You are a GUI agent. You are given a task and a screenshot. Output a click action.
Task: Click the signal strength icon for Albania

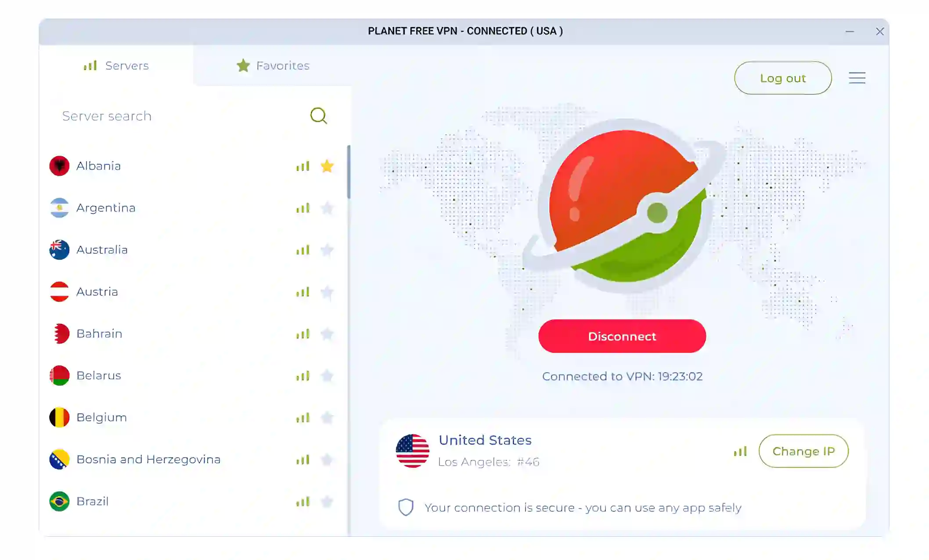302,165
